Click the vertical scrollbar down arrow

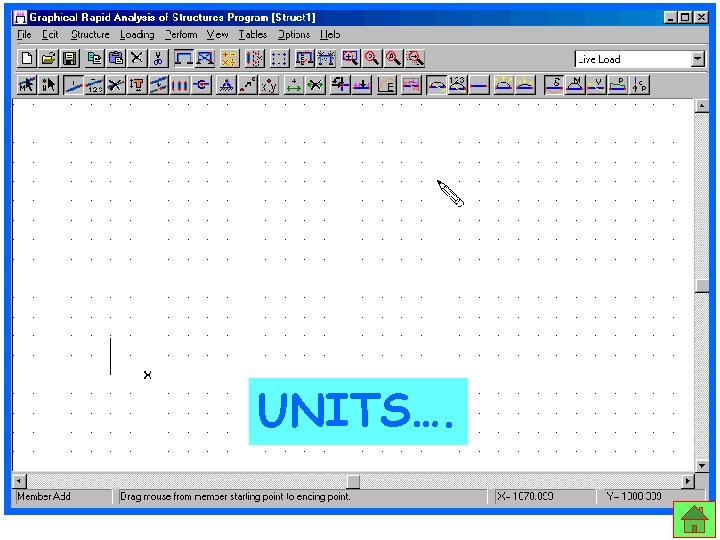[702, 466]
